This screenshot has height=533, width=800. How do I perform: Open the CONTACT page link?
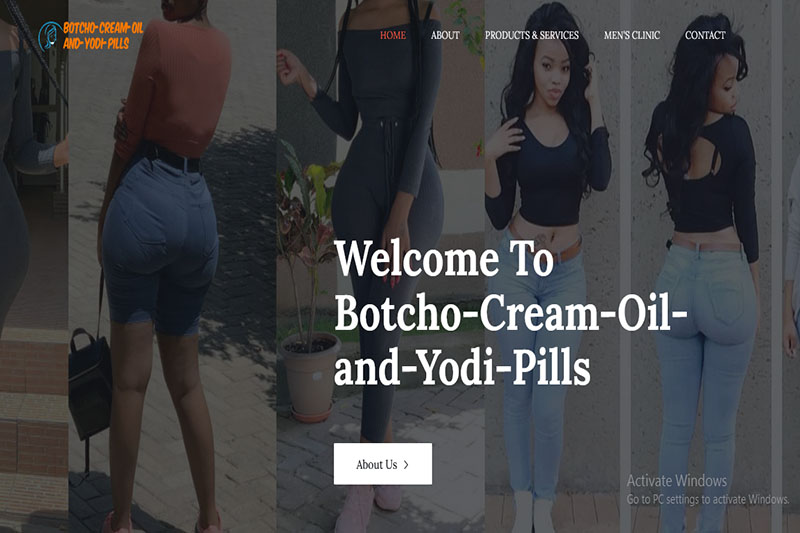(705, 35)
